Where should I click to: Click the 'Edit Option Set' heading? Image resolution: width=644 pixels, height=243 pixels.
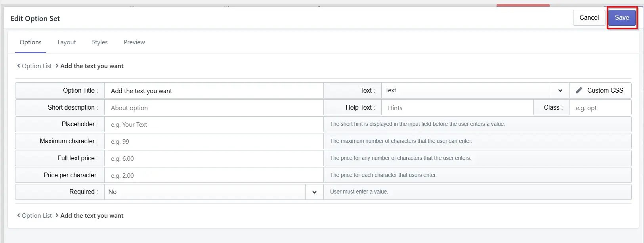click(x=35, y=19)
